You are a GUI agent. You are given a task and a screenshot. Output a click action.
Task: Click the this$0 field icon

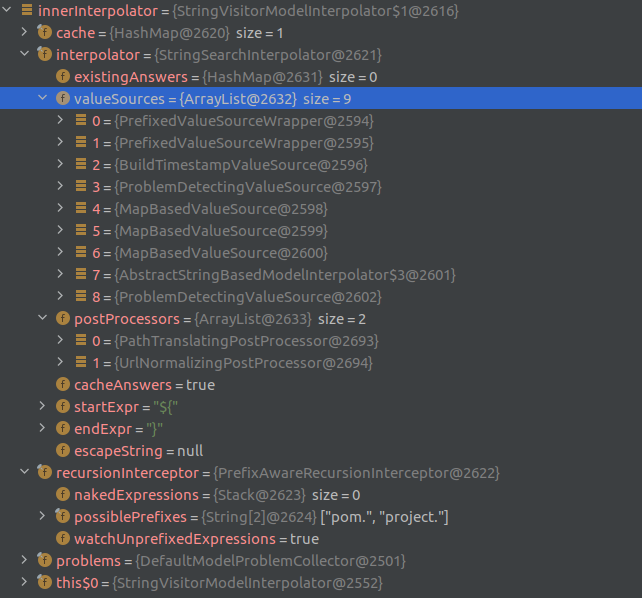(x=44, y=582)
